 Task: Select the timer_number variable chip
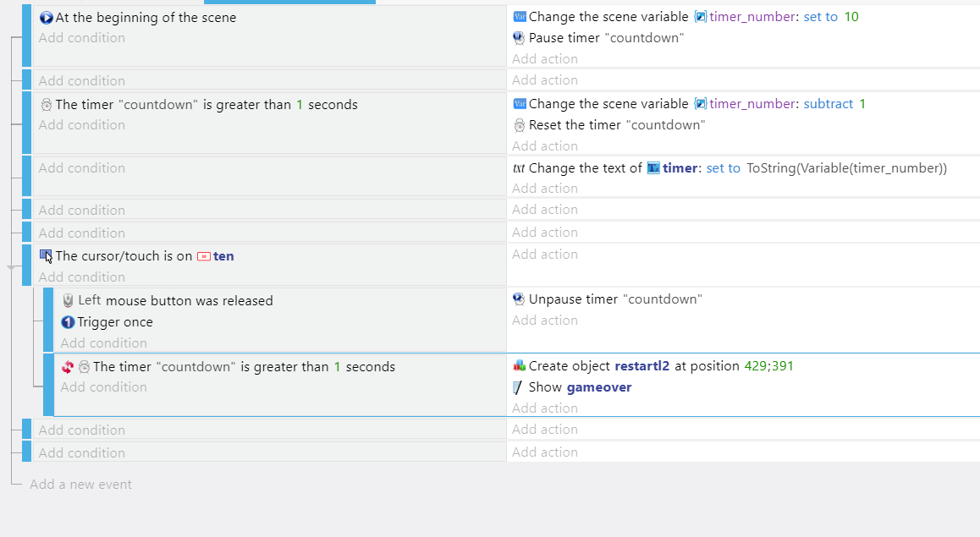746,16
